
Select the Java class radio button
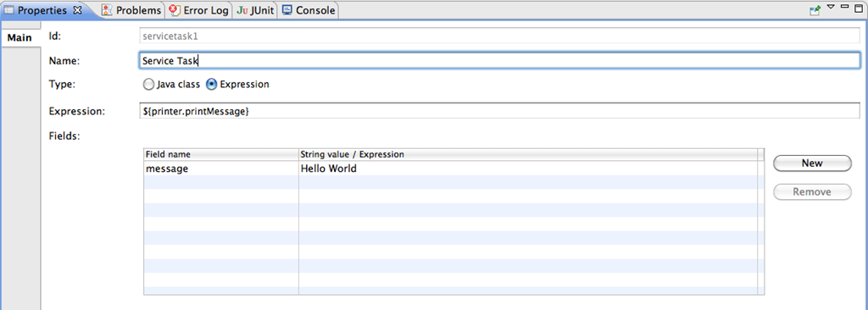(x=147, y=85)
